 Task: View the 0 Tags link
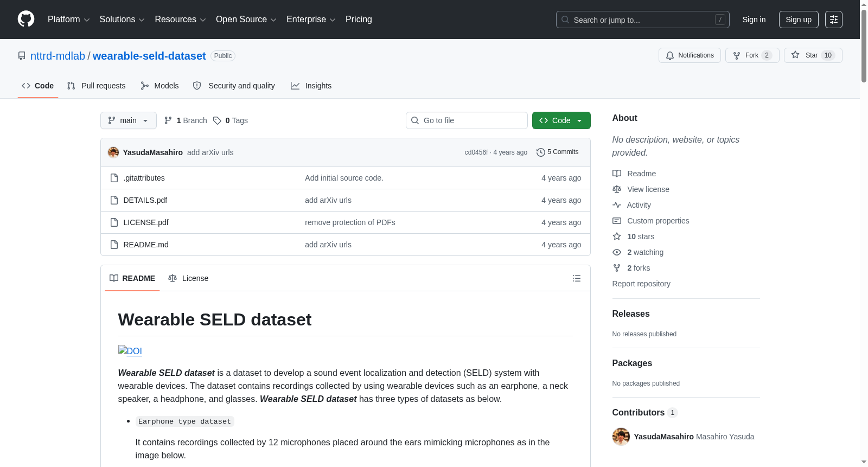[231, 120]
